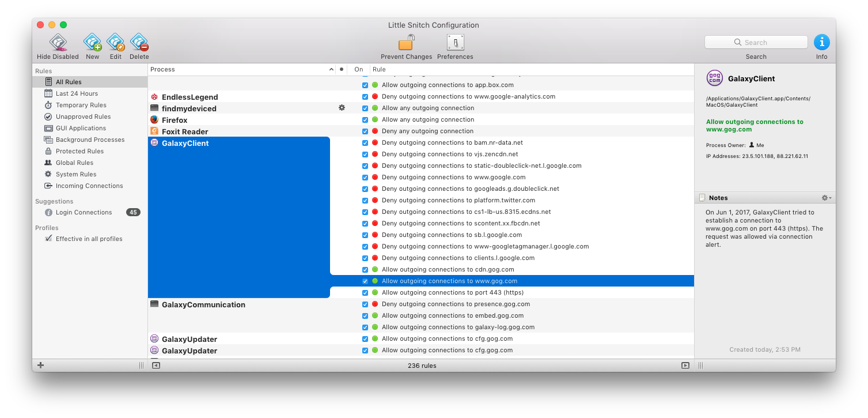This screenshot has width=868, height=418.
Task: Select allow rule for port 443 (https)
Action: click(x=452, y=292)
